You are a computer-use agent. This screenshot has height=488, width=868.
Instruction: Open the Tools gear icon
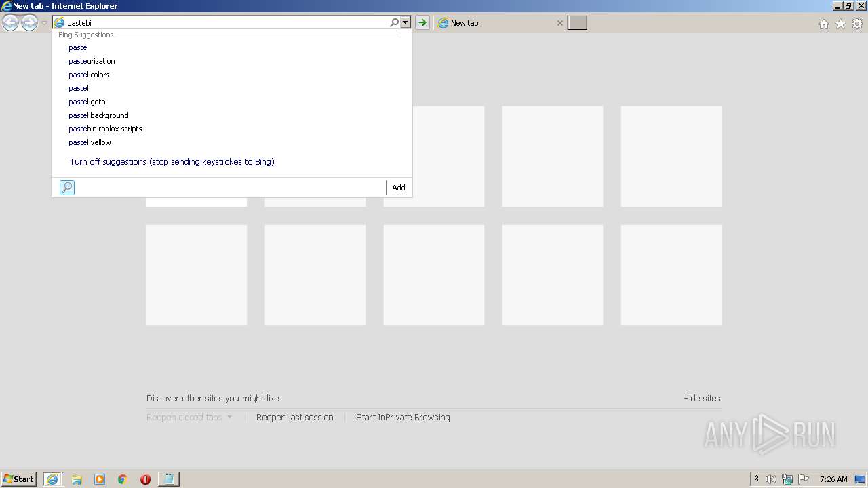click(x=857, y=24)
